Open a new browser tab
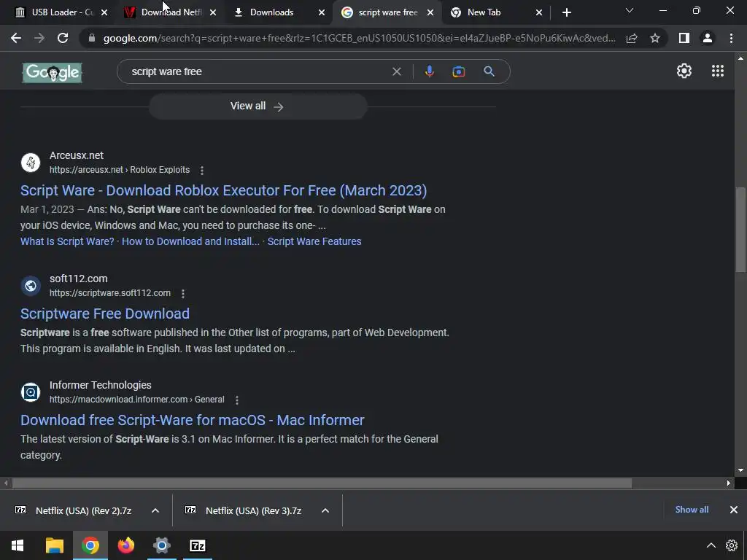747x560 pixels. click(x=566, y=12)
